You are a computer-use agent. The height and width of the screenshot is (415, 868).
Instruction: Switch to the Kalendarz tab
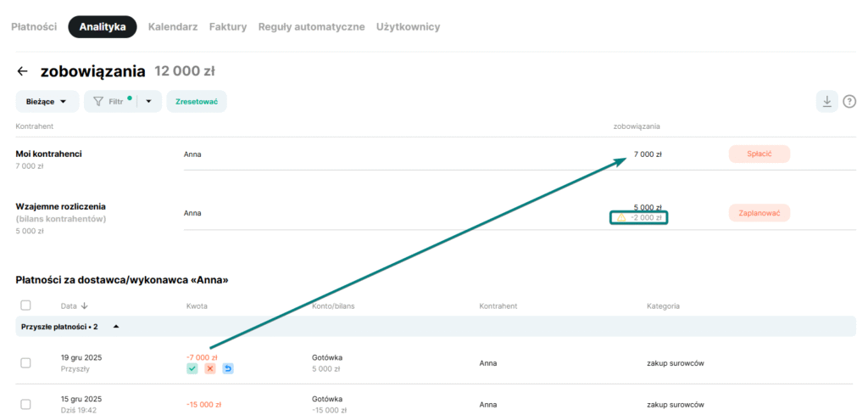pos(173,27)
